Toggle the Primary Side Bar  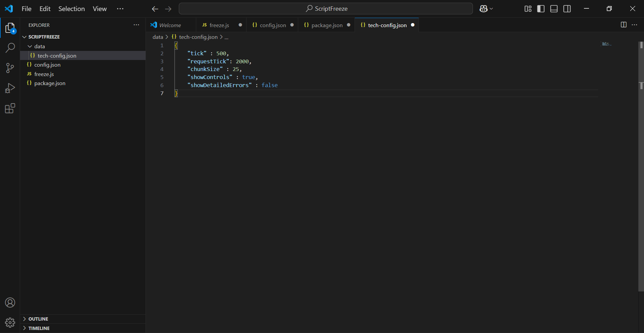[x=541, y=9]
